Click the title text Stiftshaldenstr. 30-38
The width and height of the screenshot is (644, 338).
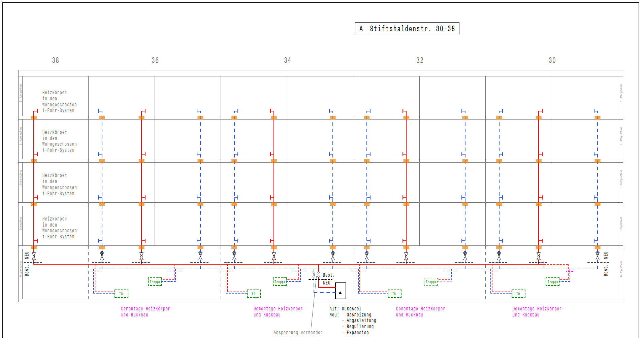[412, 29]
